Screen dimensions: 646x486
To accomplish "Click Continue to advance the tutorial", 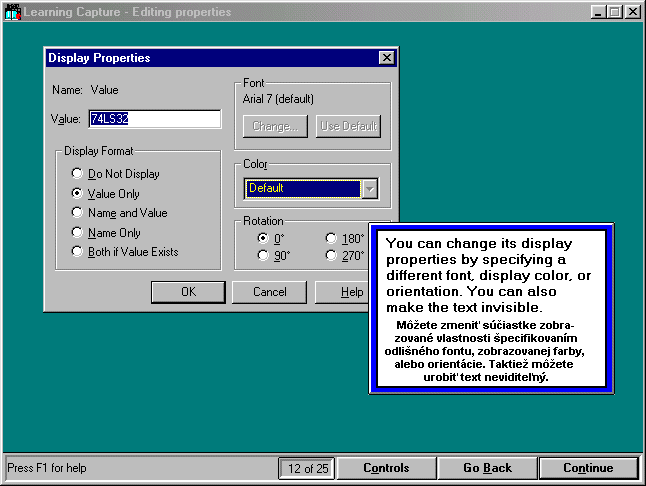I will 588,468.
